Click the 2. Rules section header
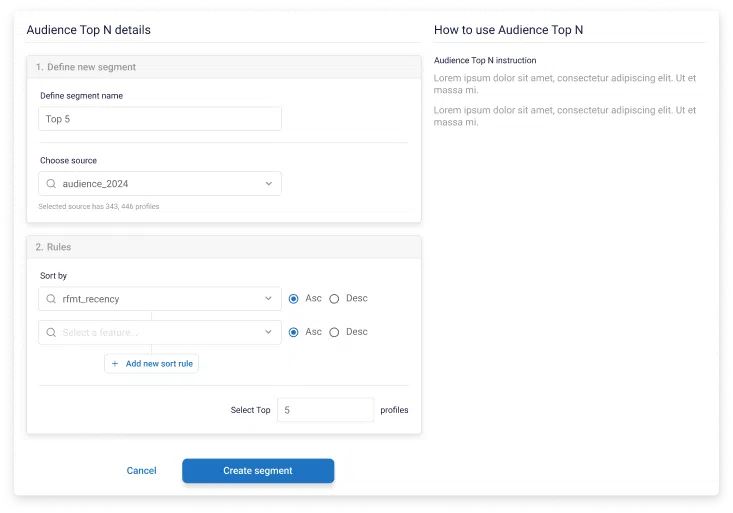 [53, 247]
